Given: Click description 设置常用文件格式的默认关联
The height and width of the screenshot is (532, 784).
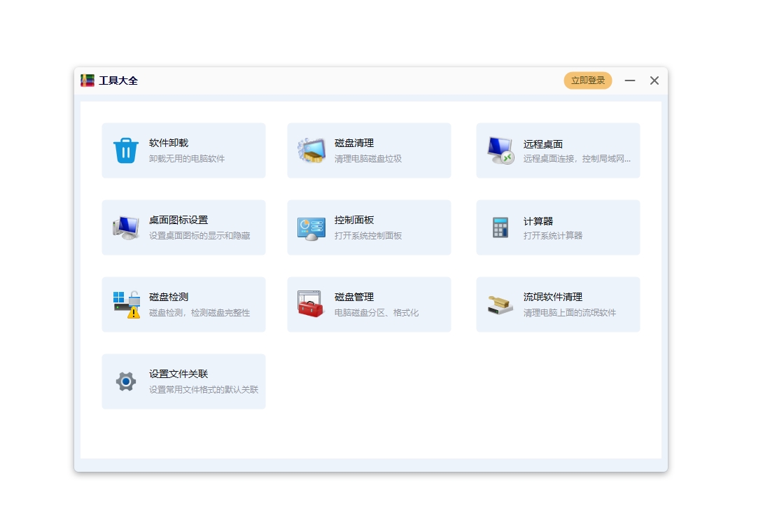Looking at the screenshot, I should coord(204,389).
